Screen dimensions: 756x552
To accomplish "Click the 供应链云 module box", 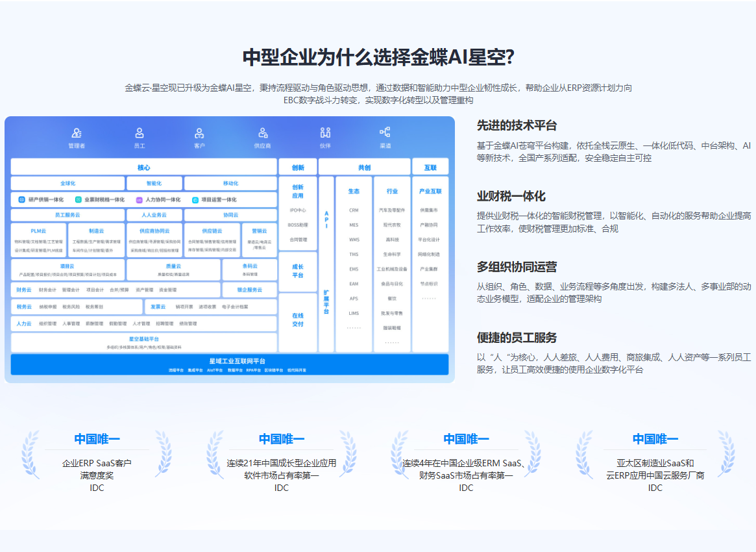I will coord(212,240).
